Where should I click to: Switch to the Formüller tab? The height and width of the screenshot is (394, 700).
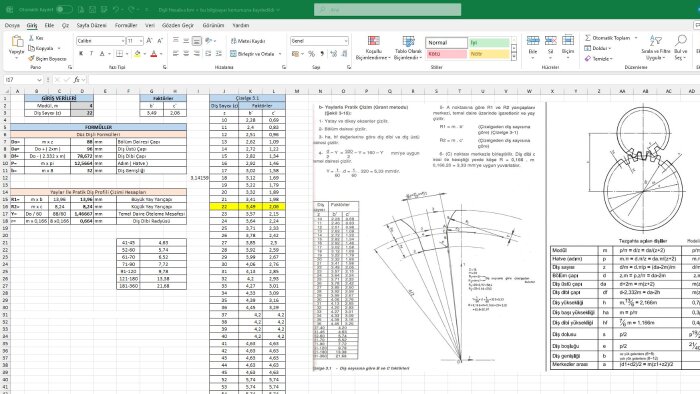[x=126, y=25]
